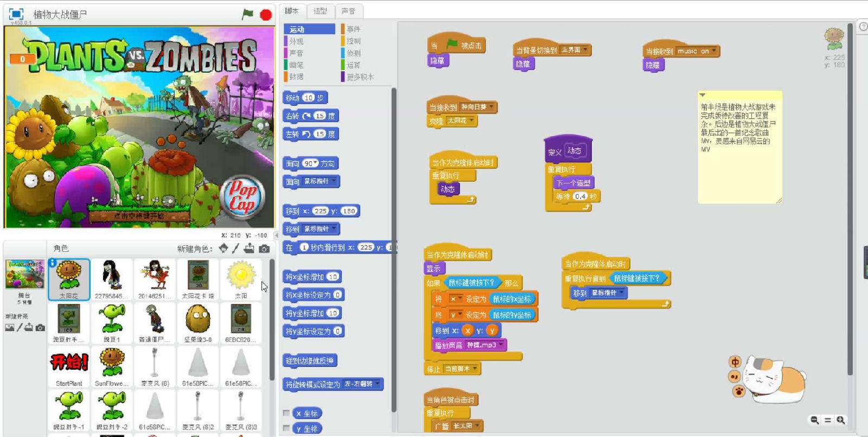Collapse the yellow comment note arrow
The image size is (868, 437).
(x=703, y=95)
